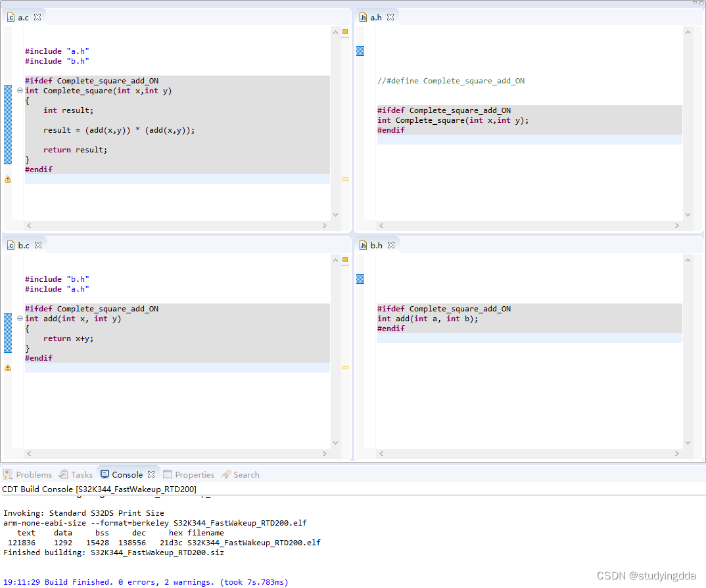Screen dimensions: 706x588
Task: Click the a.h file icon on tab
Action: click(x=363, y=18)
